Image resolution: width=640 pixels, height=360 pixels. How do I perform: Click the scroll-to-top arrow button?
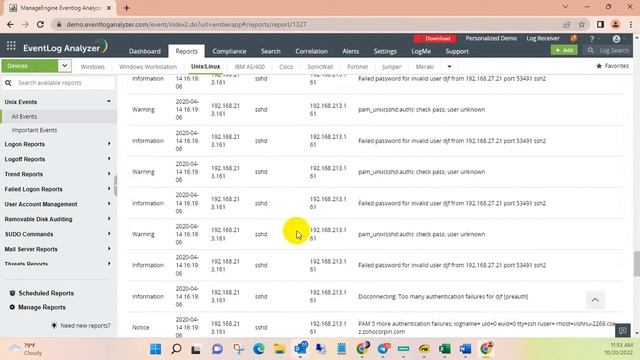click(x=595, y=300)
